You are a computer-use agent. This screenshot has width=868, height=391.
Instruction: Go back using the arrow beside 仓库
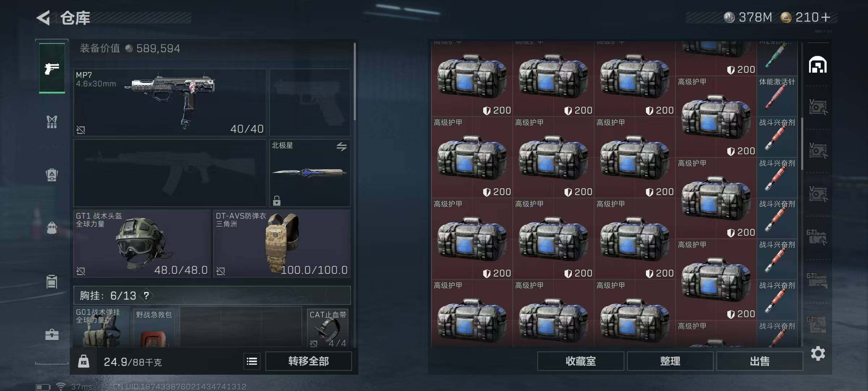click(x=43, y=18)
